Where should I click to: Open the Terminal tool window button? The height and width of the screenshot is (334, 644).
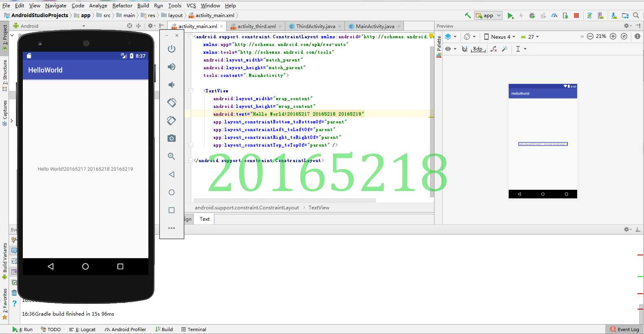[194, 330]
